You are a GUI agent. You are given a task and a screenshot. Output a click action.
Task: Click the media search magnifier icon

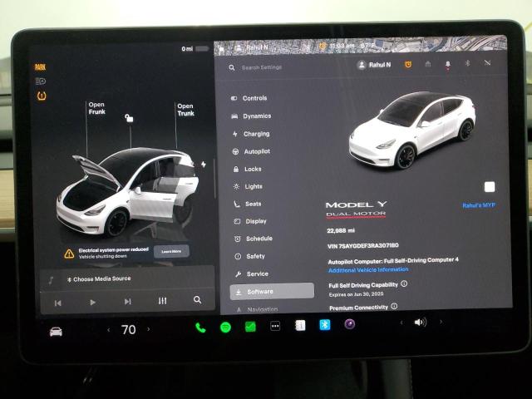click(197, 300)
